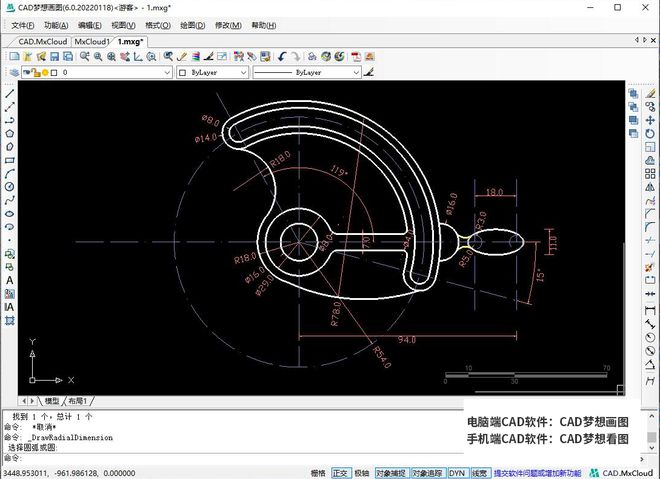Click the Save file icon
The width and height of the screenshot is (660, 479).
click(x=54, y=56)
